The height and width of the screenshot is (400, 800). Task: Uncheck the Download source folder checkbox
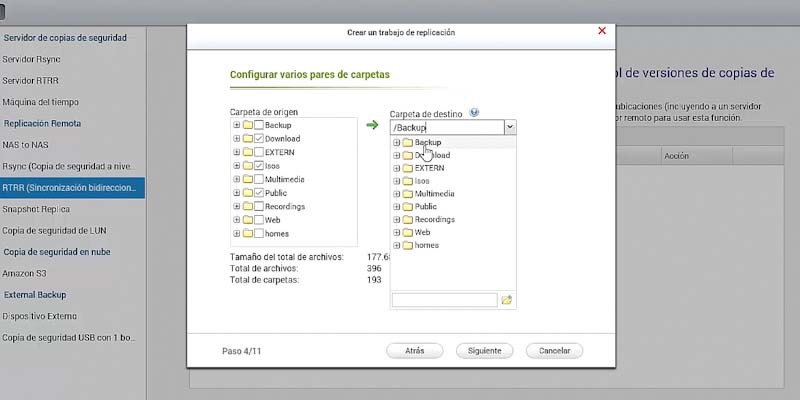(x=259, y=139)
